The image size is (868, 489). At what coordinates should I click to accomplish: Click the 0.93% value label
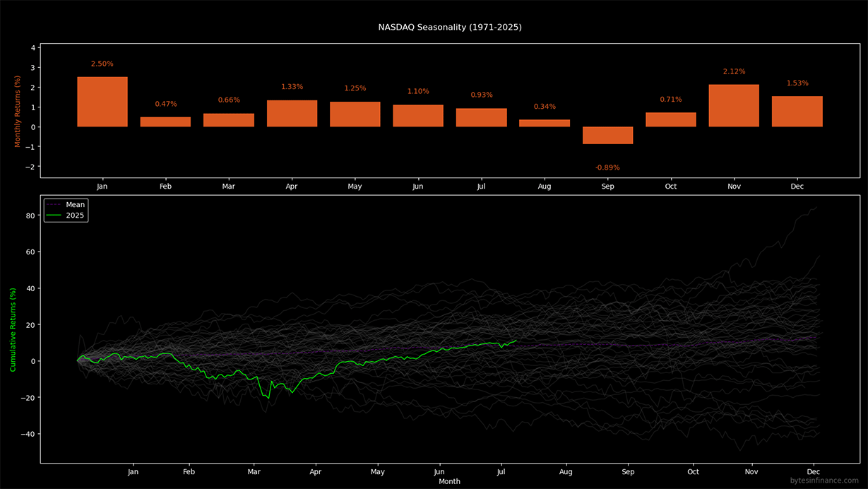coord(482,95)
